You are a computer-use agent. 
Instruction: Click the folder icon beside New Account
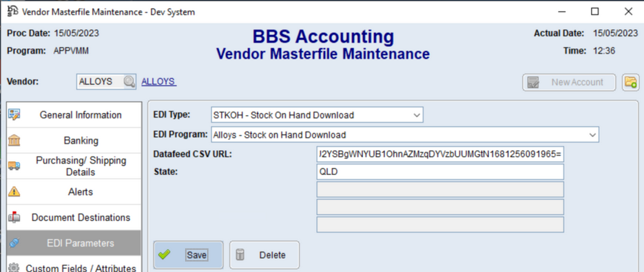630,82
